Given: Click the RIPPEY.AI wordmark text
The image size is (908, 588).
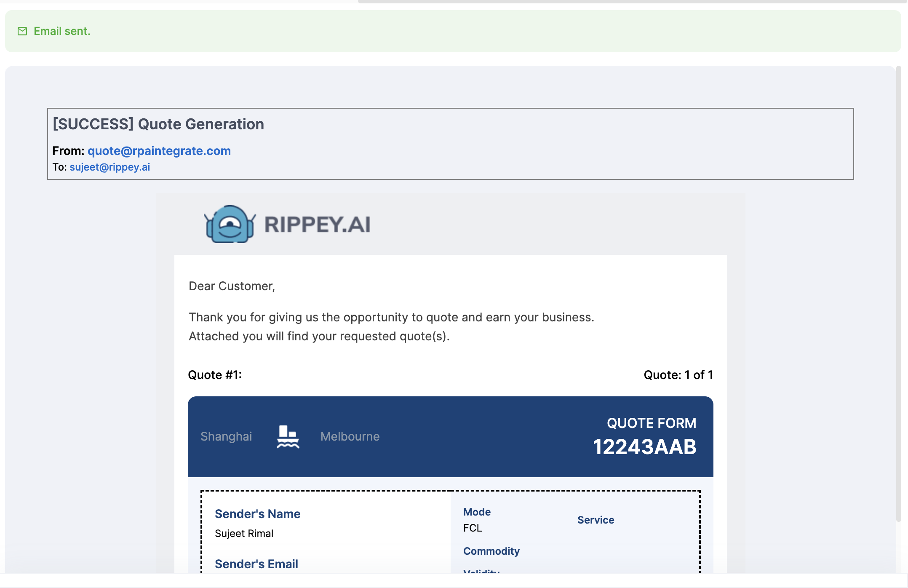Looking at the screenshot, I should click(x=317, y=225).
